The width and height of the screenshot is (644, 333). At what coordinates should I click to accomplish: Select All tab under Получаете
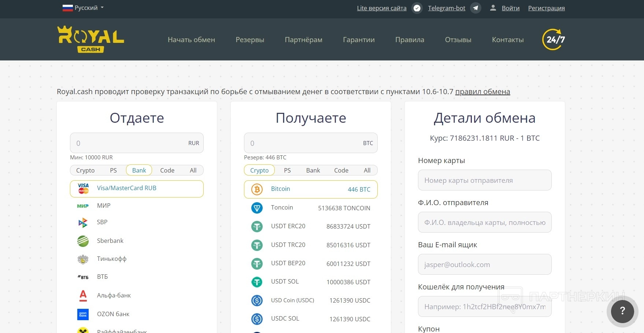[x=367, y=170]
